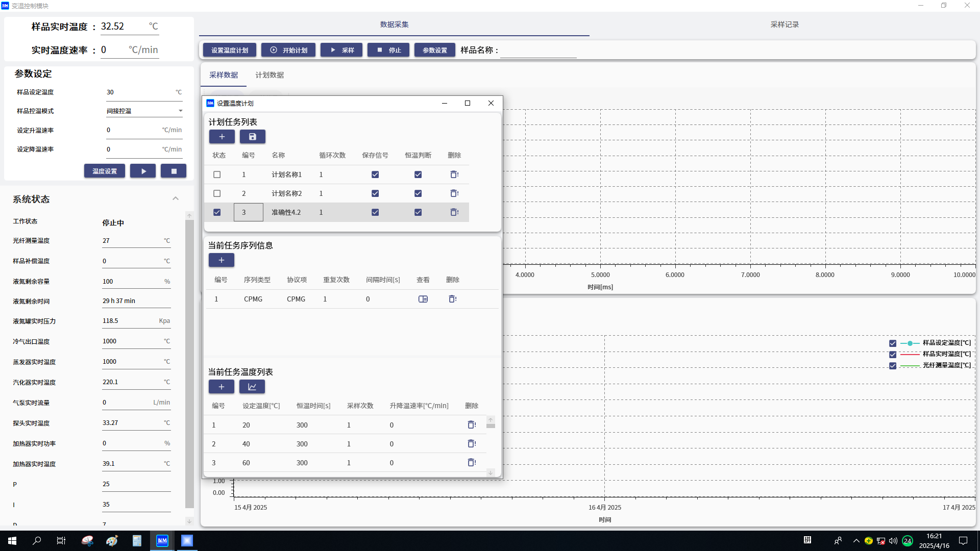Add a new plan task with plus icon
The height and width of the screenshot is (551, 980).
[x=222, y=137]
